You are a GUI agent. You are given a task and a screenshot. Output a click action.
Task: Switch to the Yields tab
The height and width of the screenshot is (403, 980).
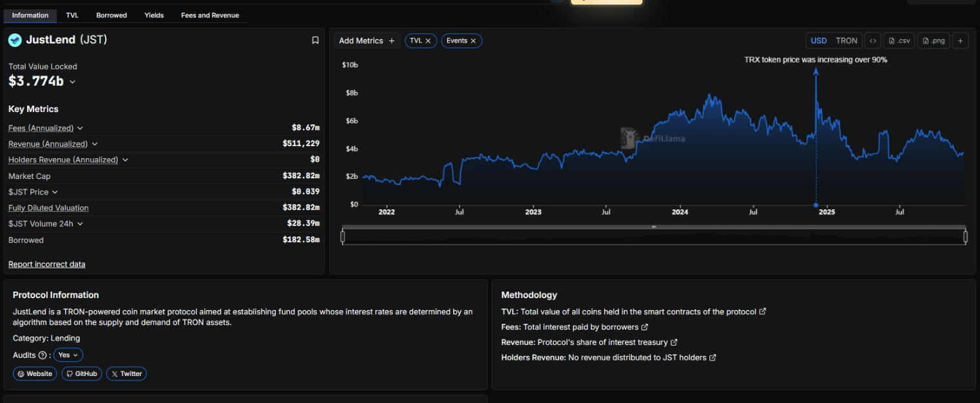(x=154, y=15)
